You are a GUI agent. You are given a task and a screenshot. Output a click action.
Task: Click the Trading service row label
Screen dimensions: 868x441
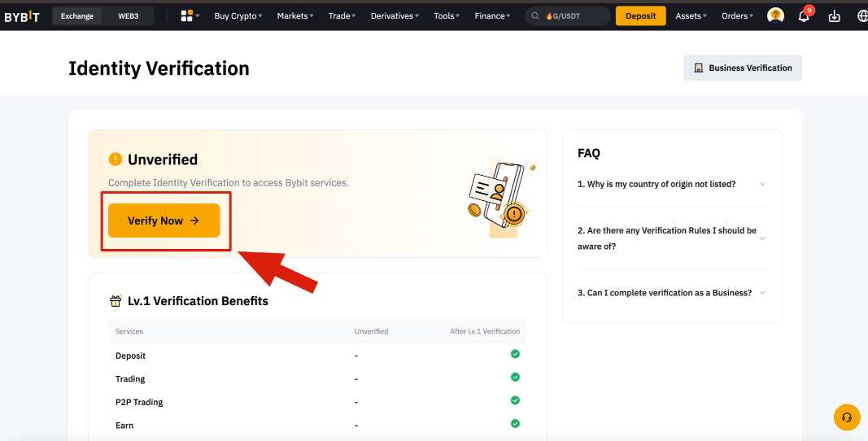130,379
